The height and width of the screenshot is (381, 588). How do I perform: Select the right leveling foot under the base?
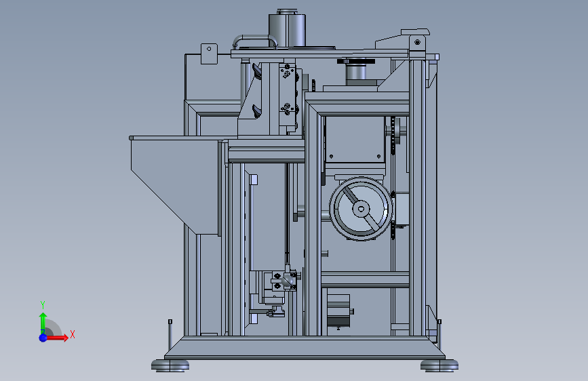click(x=439, y=365)
